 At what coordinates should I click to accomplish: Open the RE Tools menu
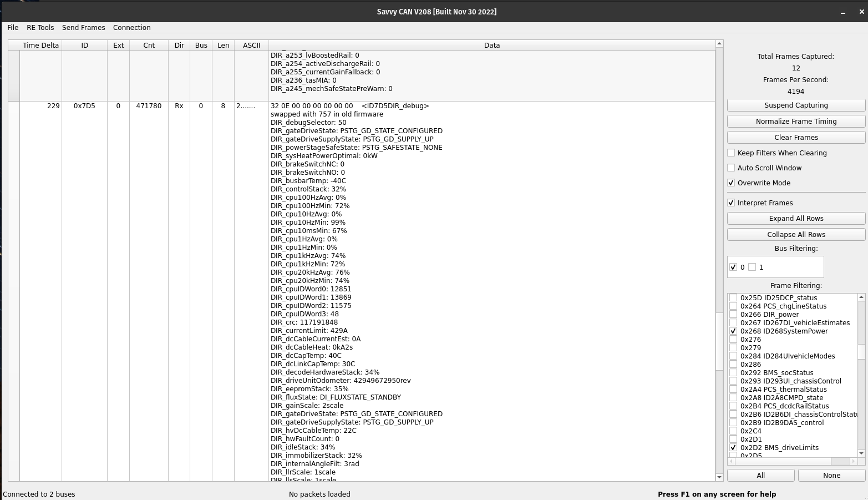pyautogui.click(x=40, y=28)
